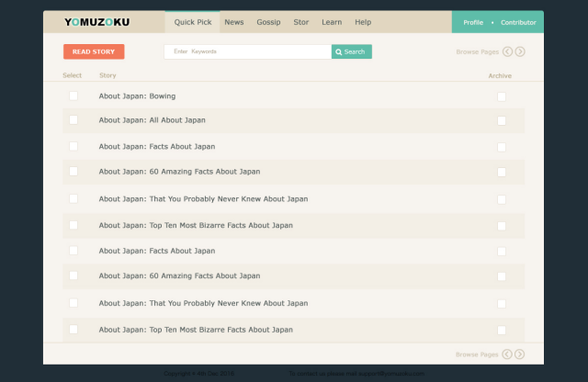Open the Help tab
The width and height of the screenshot is (588, 382).
coord(363,22)
